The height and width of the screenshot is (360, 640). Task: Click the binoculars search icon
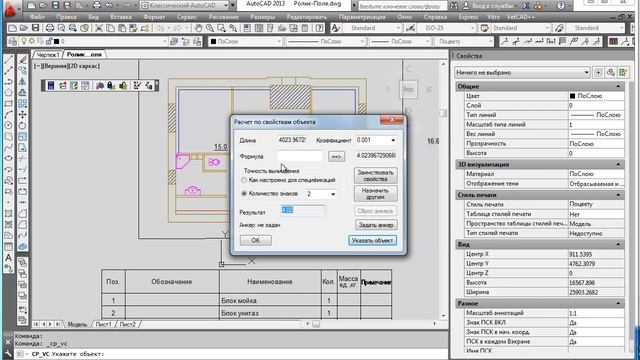click(x=454, y=6)
